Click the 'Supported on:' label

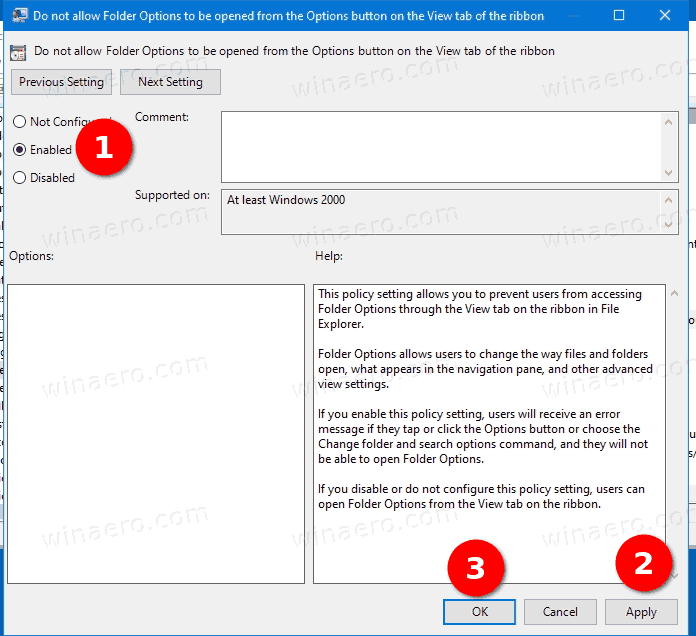coord(172,195)
